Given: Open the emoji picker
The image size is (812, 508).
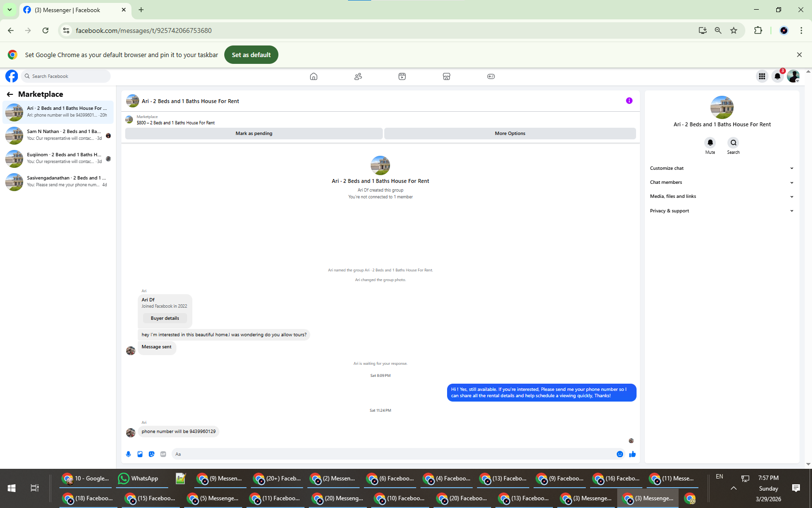Looking at the screenshot, I should coord(620,454).
